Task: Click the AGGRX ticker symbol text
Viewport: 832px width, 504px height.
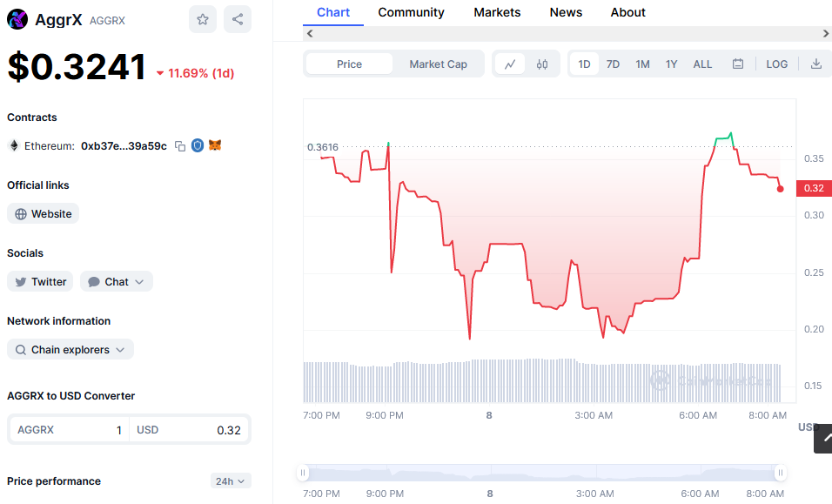Action: 107,21
